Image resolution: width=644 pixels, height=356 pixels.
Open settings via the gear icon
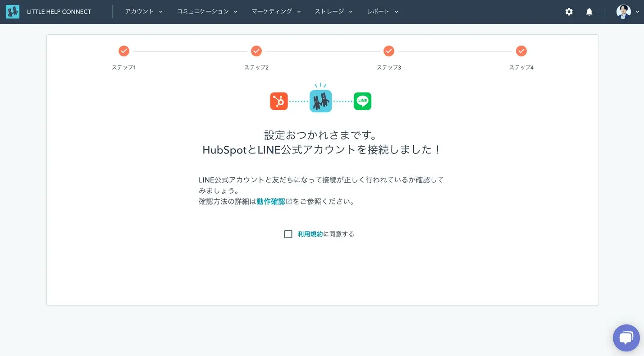[569, 12]
